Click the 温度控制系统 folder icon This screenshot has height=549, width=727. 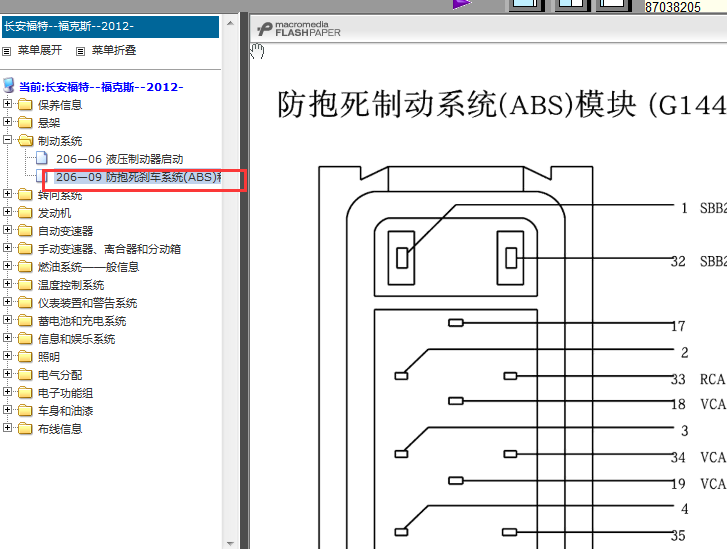(25, 284)
